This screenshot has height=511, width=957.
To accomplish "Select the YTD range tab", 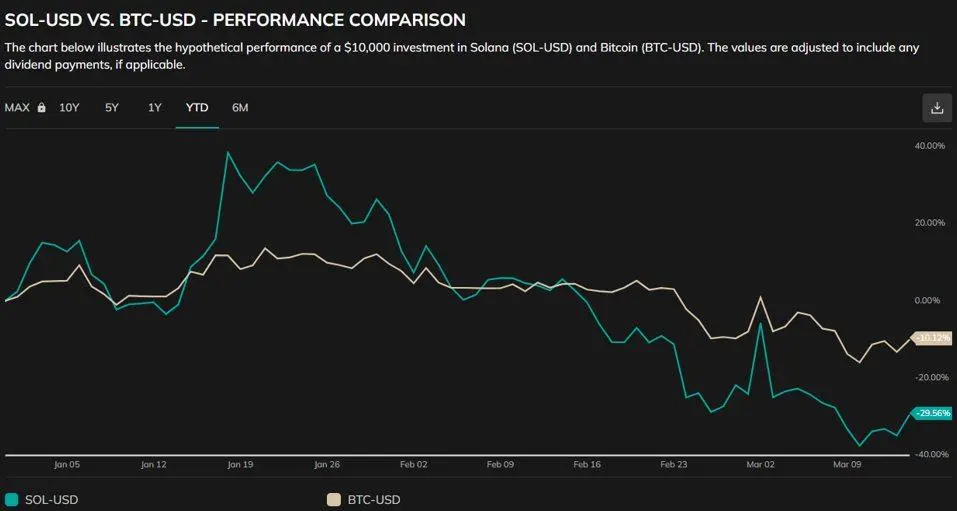I will click(x=197, y=108).
